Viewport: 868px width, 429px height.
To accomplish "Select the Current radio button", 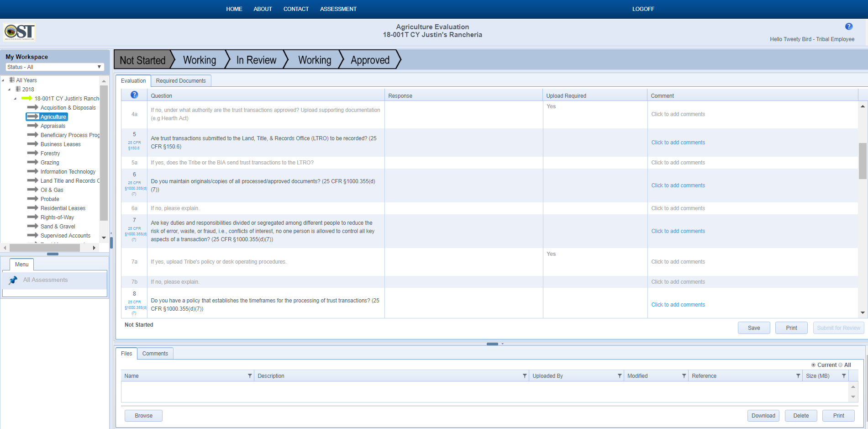I will pyautogui.click(x=813, y=365).
